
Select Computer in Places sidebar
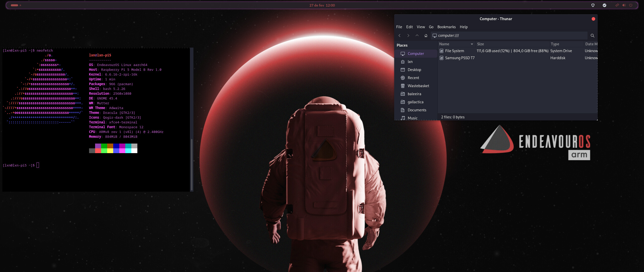click(x=416, y=54)
